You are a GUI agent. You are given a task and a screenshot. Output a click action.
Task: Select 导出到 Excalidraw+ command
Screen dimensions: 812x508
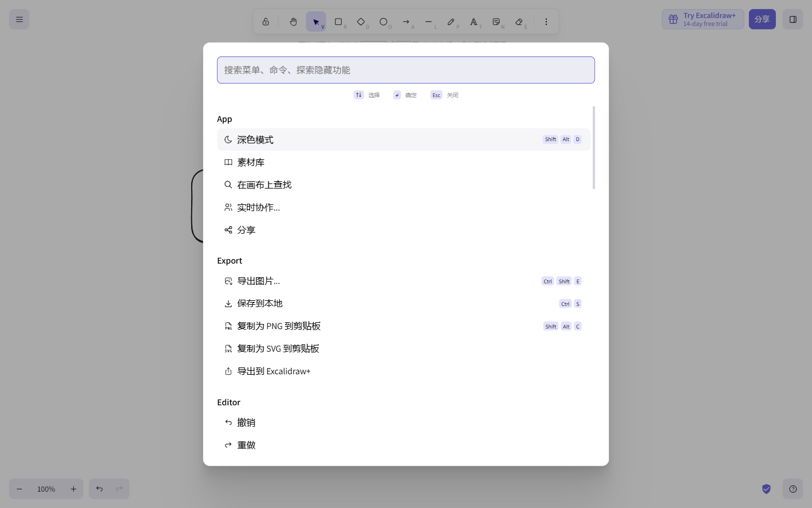[x=404, y=371]
